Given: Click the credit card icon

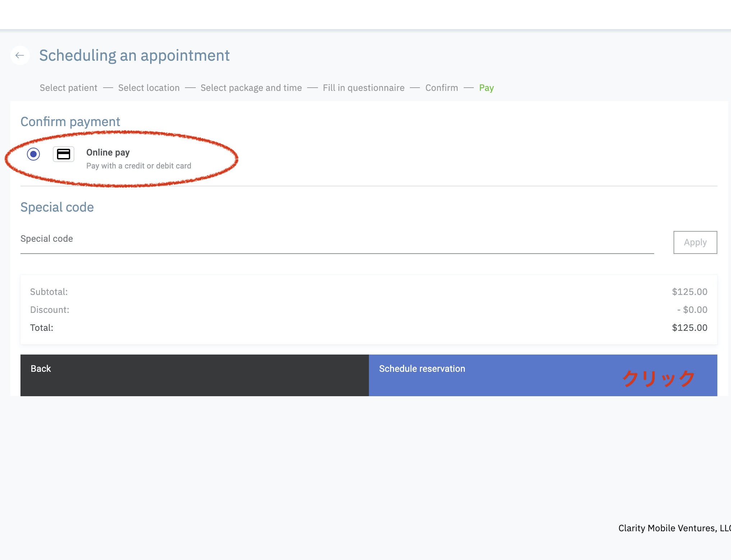Looking at the screenshot, I should (64, 154).
